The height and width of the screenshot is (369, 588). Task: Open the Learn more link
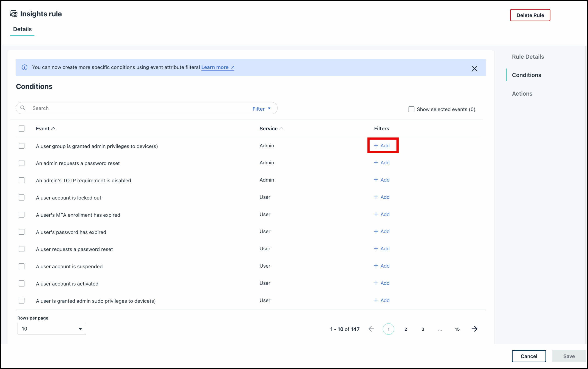click(218, 67)
